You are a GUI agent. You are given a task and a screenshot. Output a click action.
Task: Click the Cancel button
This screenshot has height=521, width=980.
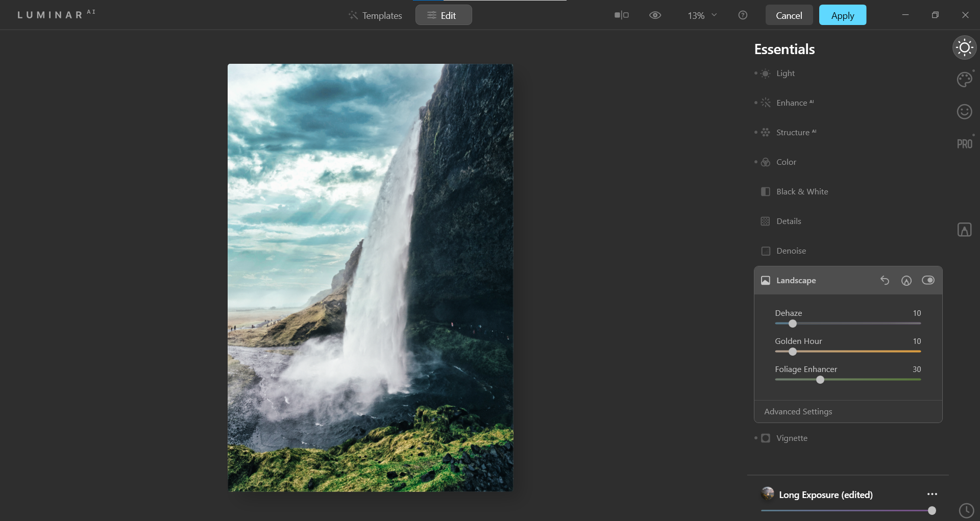pyautogui.click(x=789, y=15)
